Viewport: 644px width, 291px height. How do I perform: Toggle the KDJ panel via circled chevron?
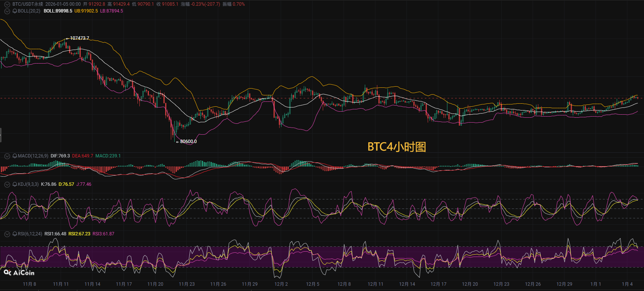(7, 184)
